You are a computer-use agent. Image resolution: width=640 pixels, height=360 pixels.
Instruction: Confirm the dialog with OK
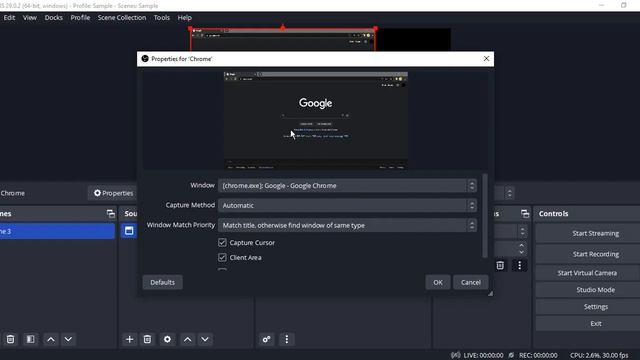click(x=438, y=282)
